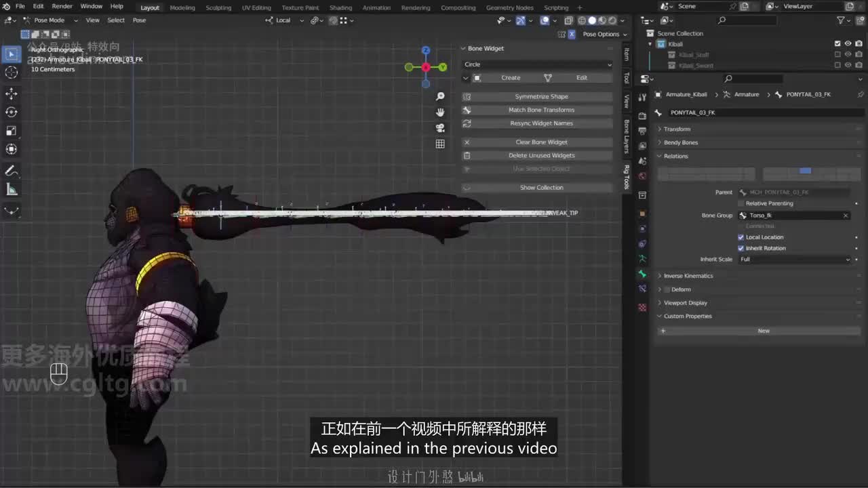Open the Tool properties tab icon

[x=642, y=98]
